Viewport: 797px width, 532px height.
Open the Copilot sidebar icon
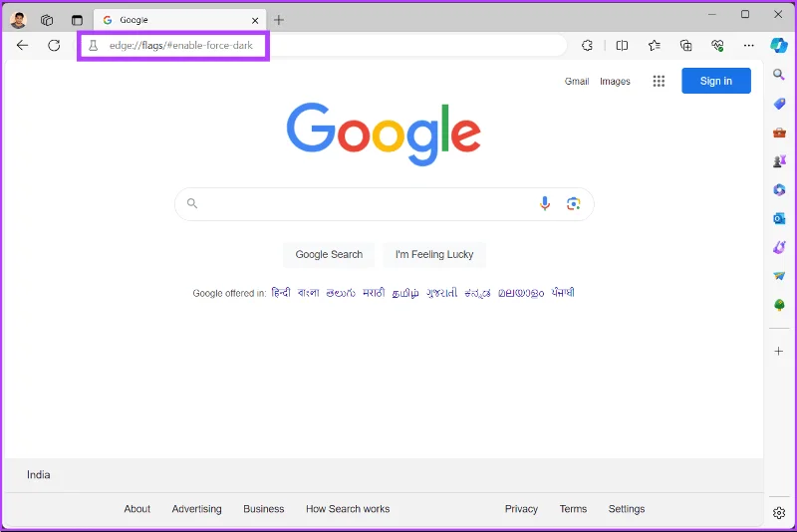coord(779,45)
